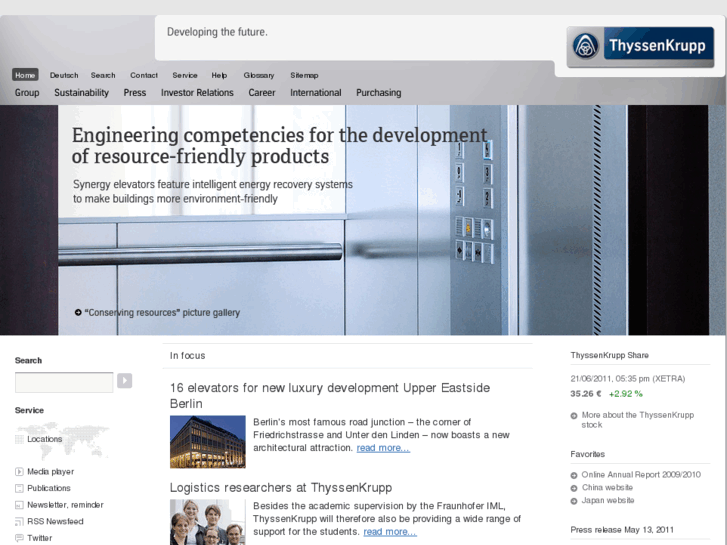Click the "In focus" heading
The height and width of the screenshot is (545, 727).
(187, 356)
